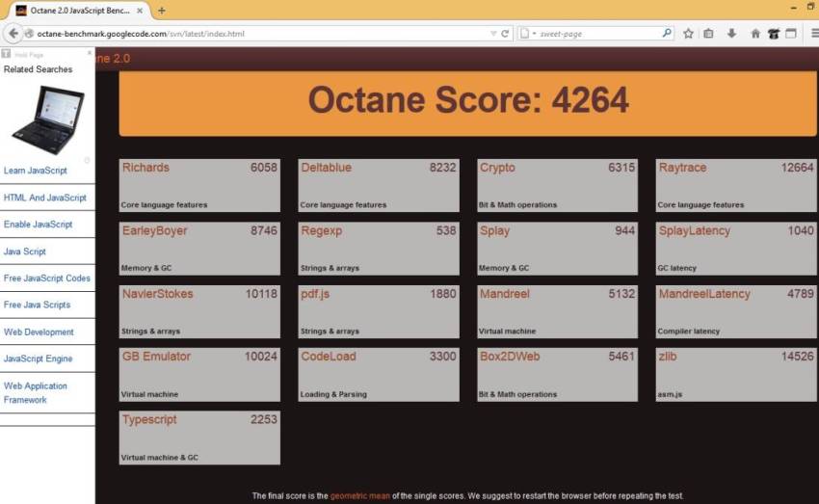819x504 pixels.
Task: Click the Mandreel benchmark name
Action: 505,294
